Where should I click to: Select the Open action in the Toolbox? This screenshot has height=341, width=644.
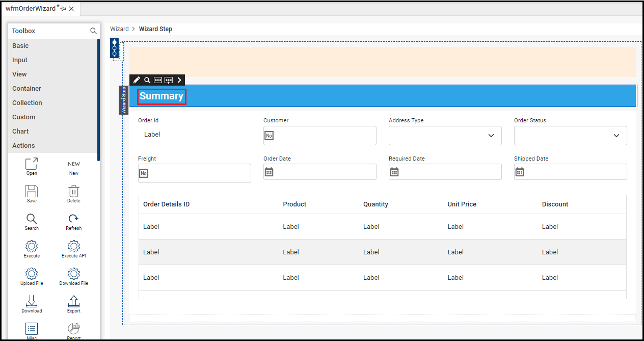click(32, 167)
